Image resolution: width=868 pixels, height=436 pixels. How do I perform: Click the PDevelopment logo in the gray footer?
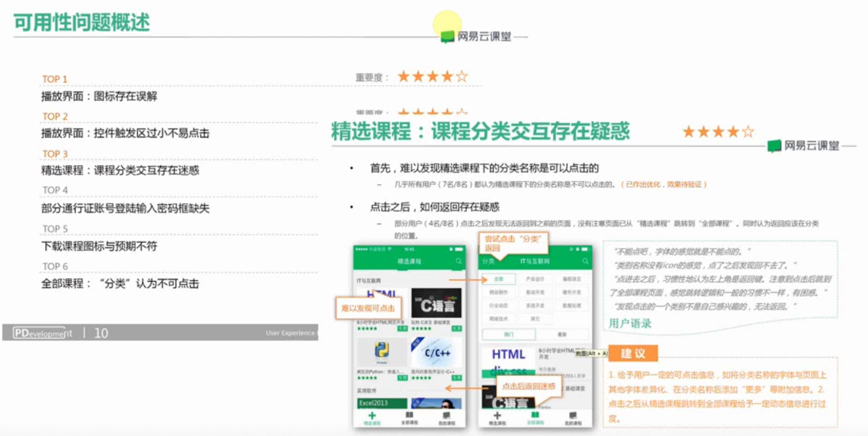tap(43, 333)
